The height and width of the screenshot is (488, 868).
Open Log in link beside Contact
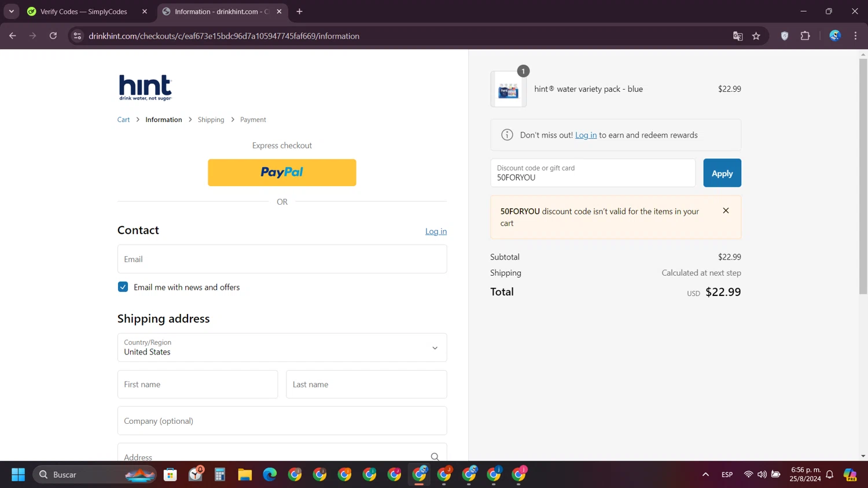436,231
